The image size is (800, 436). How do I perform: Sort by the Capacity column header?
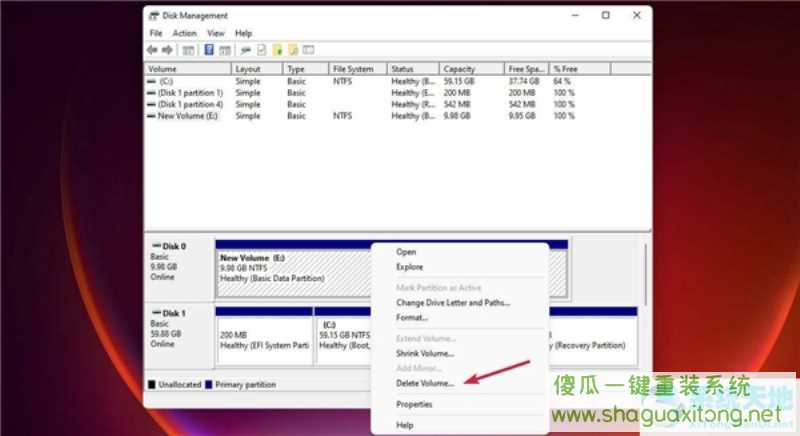(x=472, y=69)
